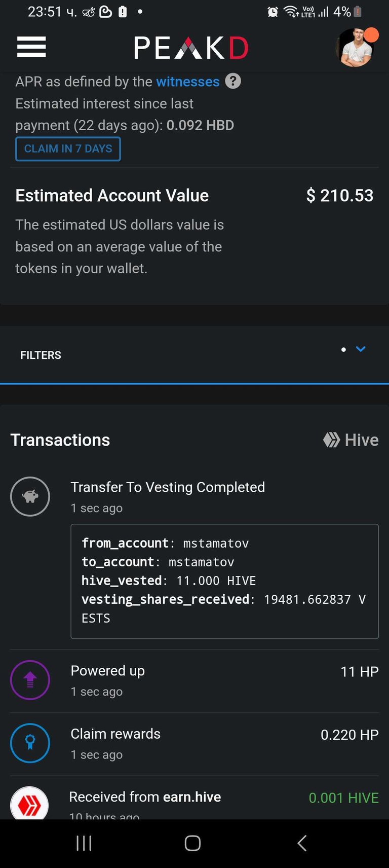
Task: Click the Estimated Account Value amount
Action: 340,195
